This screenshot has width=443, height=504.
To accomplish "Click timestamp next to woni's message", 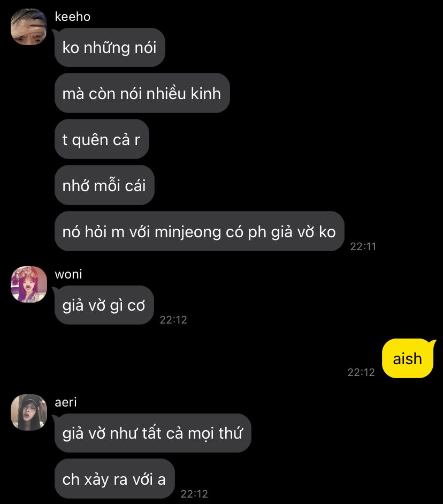I will coord(173,320).
